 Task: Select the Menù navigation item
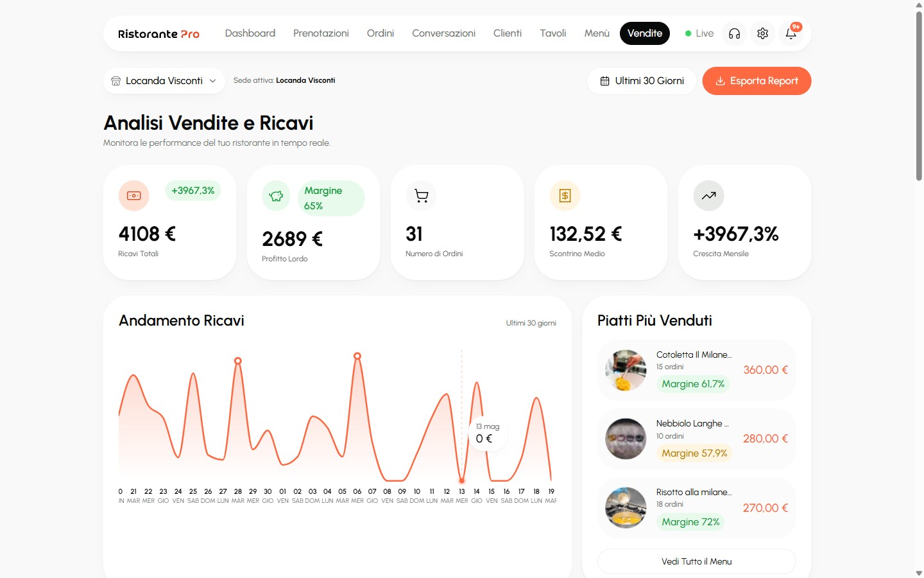point(597,33)
